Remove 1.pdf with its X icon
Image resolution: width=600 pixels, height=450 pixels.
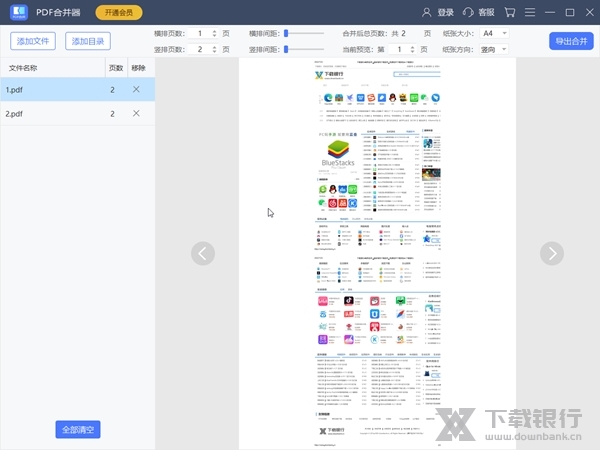pos(136,89)
